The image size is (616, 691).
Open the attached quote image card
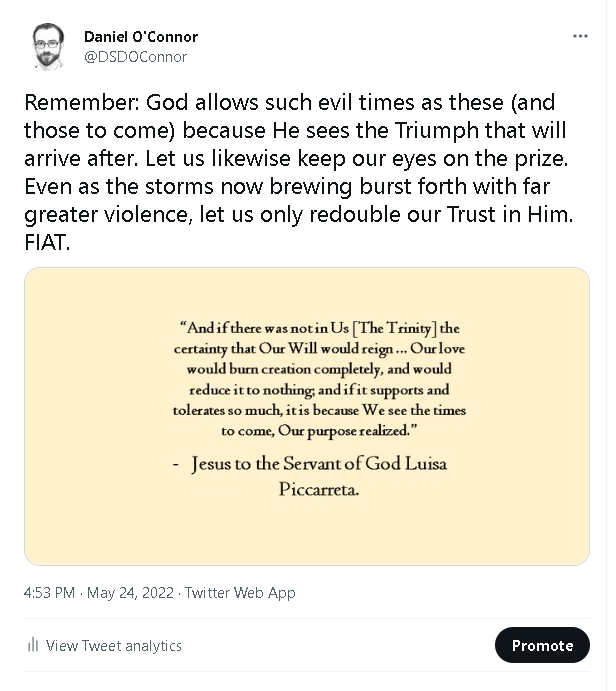(x=306, y=415)
